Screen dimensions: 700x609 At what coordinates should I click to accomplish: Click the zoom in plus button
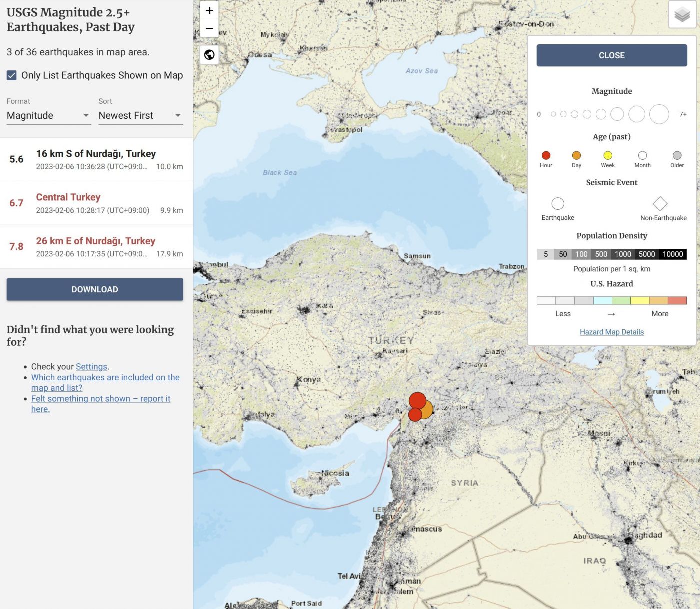[x=210, y=10]
